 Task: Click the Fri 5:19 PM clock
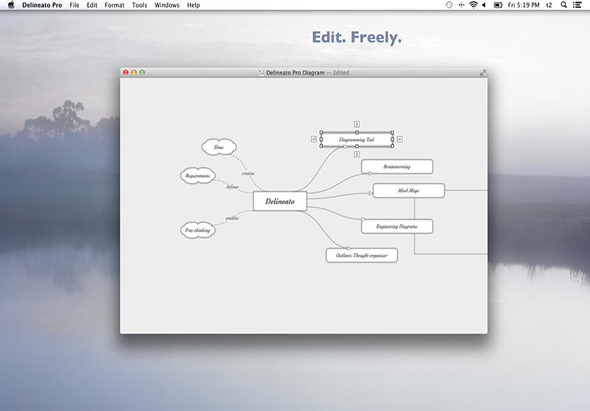point(523,5)
